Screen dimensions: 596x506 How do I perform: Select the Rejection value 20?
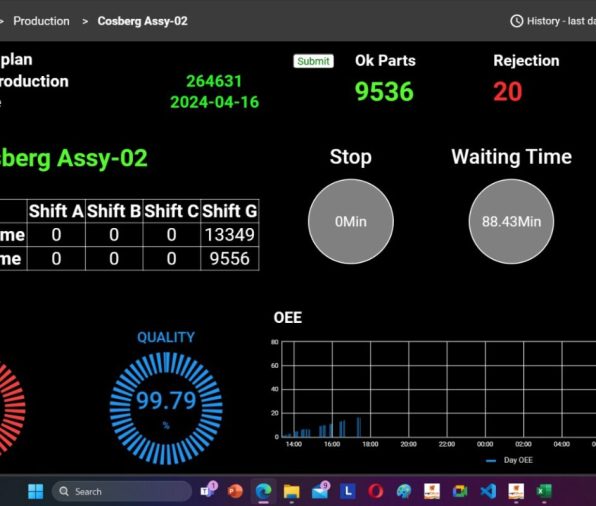(x=508, y=92)
